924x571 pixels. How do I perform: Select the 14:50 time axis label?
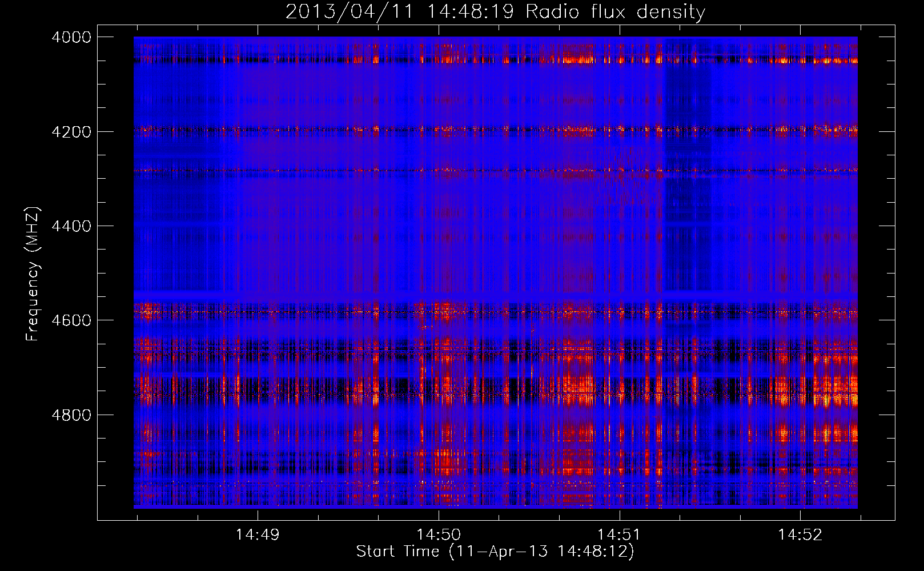(x=439, y=534)
